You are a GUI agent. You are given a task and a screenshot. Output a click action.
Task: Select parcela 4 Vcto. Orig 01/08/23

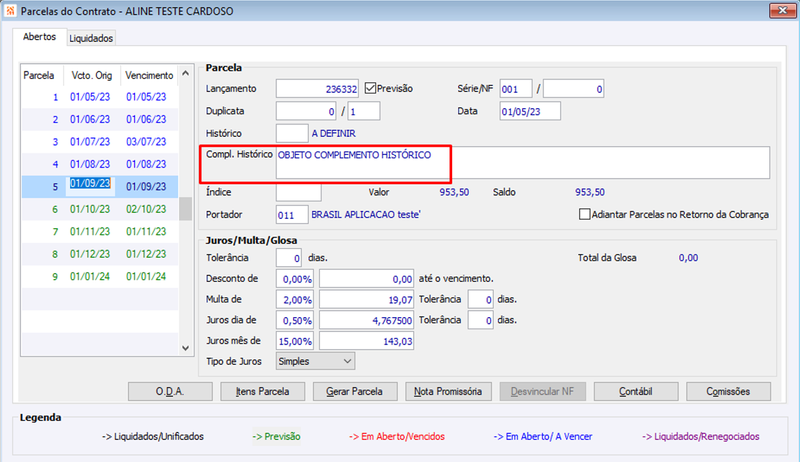click(90, 164)
